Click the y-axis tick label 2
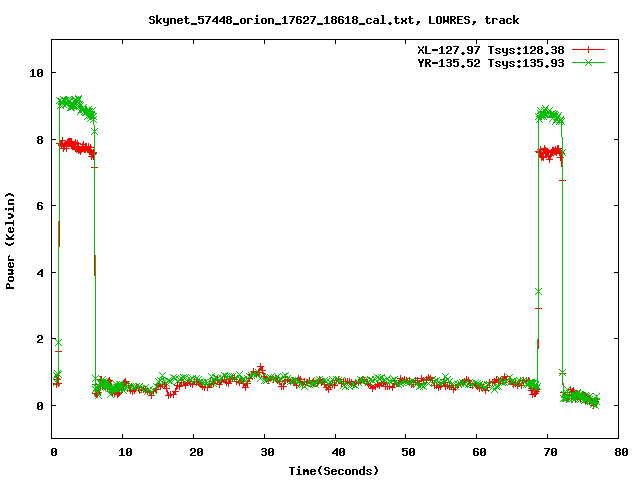 tap(40, 339)
